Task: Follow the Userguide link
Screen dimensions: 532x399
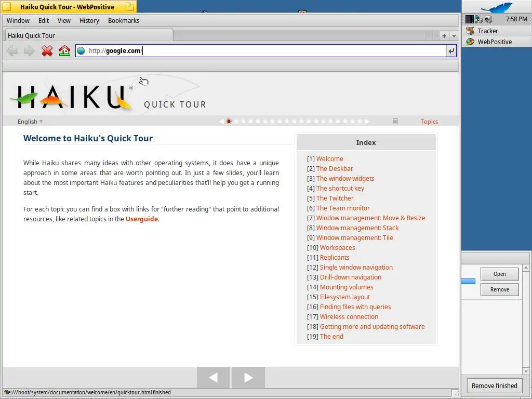Action: [x=141, y=219]
